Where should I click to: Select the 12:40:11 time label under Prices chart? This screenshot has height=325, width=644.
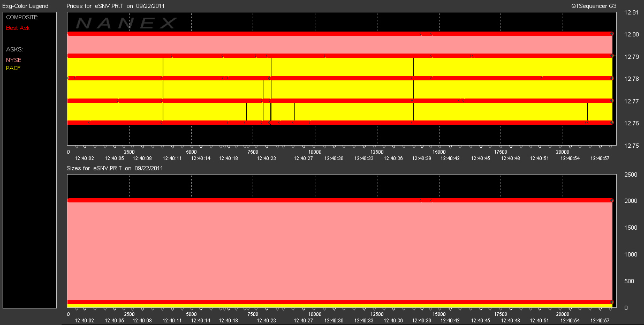pyautogui.click(x=172, y=158)
